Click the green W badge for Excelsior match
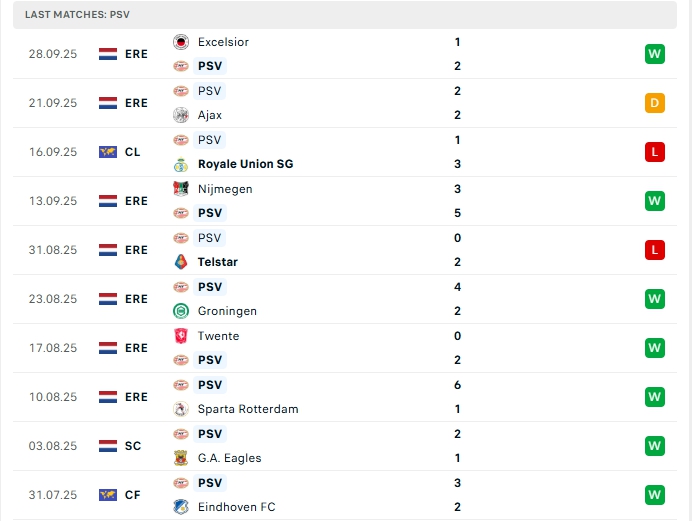Screen dimensions: 692x521 coord(655,54)
